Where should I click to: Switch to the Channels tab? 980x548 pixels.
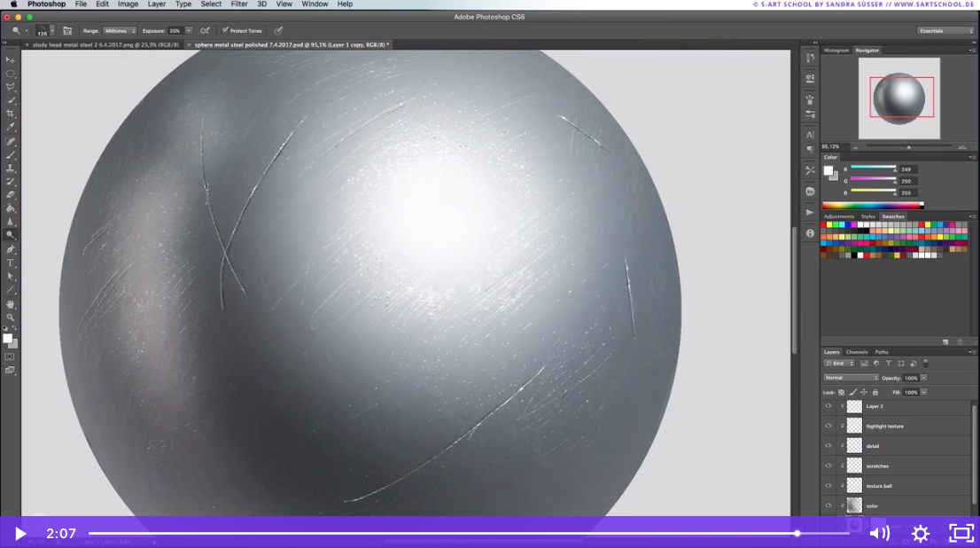857,352
